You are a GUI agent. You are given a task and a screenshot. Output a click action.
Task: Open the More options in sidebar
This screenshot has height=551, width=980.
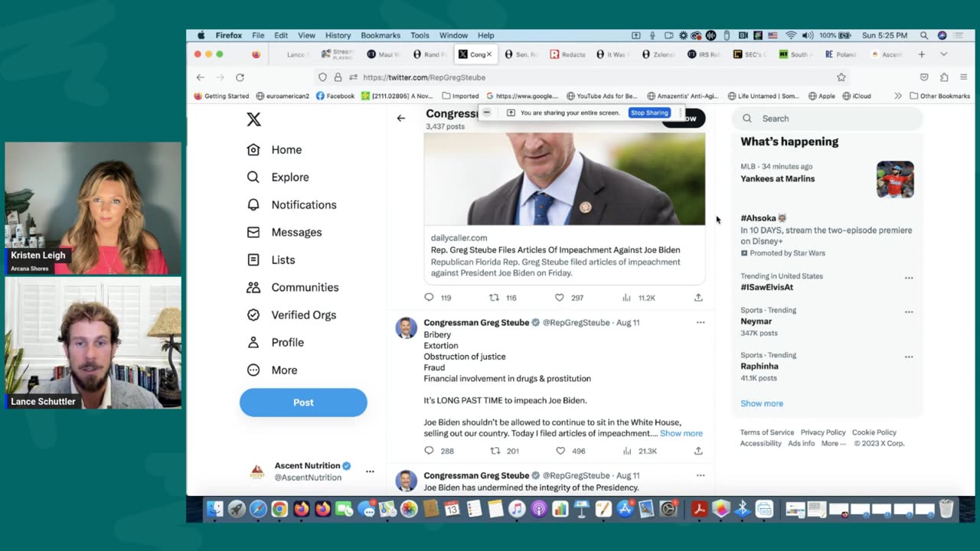click(x=272, y=370)
